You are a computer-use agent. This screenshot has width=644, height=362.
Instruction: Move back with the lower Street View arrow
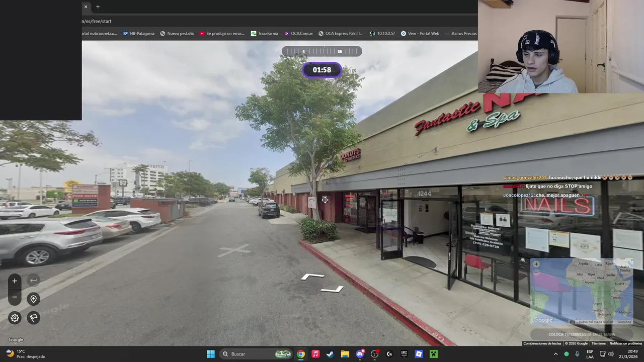coord(332,289)
